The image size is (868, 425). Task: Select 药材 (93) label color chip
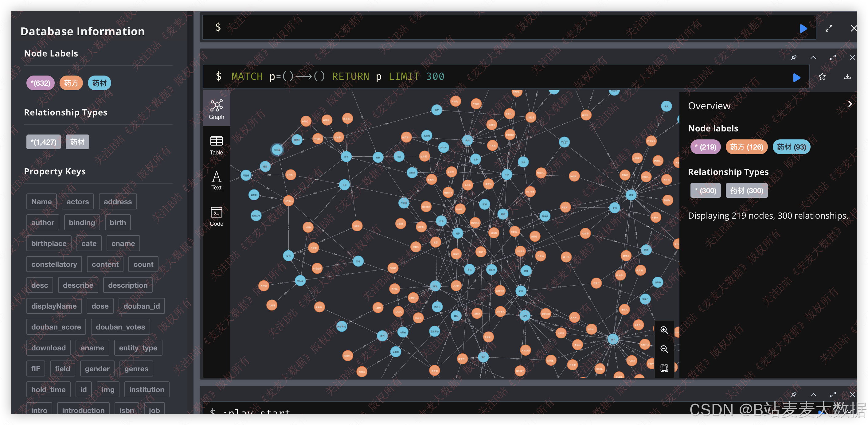pos(791,147)
